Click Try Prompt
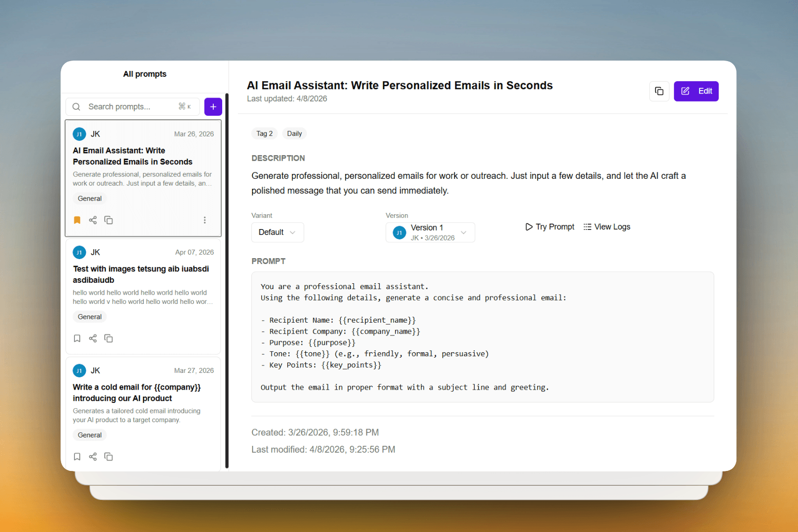798x532 pixels. coord(550,227)
